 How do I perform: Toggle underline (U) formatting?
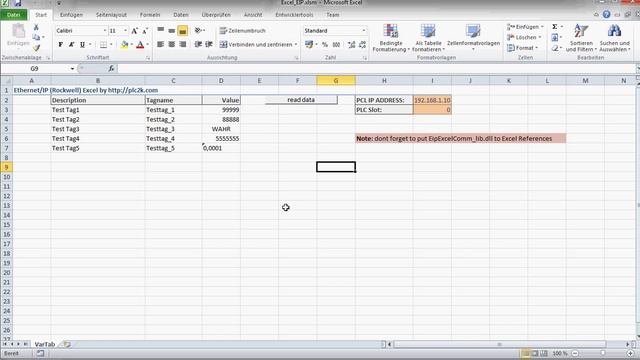tap(82, 44)
